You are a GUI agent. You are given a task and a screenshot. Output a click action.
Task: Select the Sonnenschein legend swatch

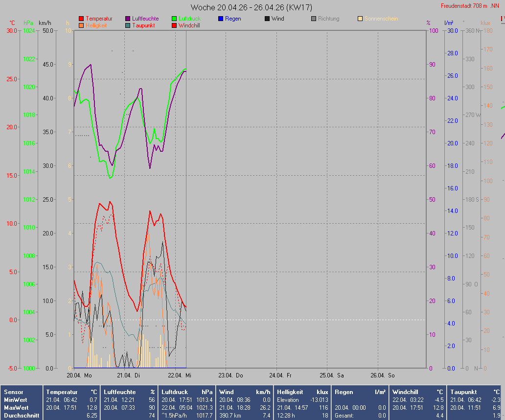click(360, 19)
